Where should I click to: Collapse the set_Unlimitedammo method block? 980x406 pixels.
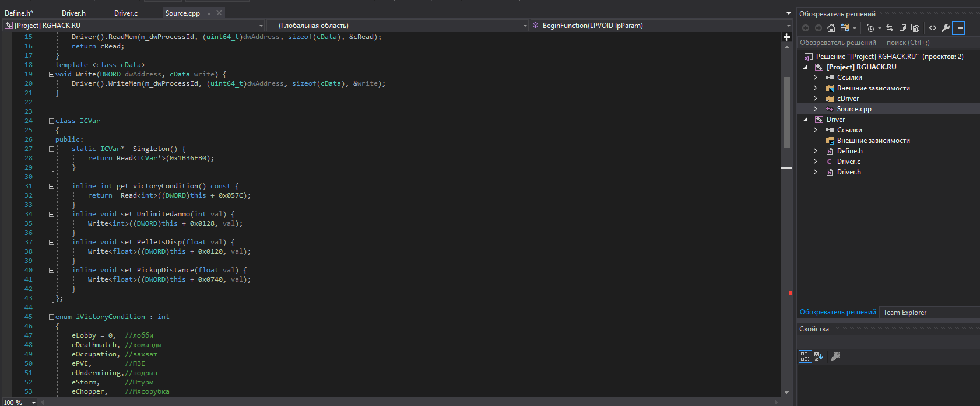click(51, 214)
